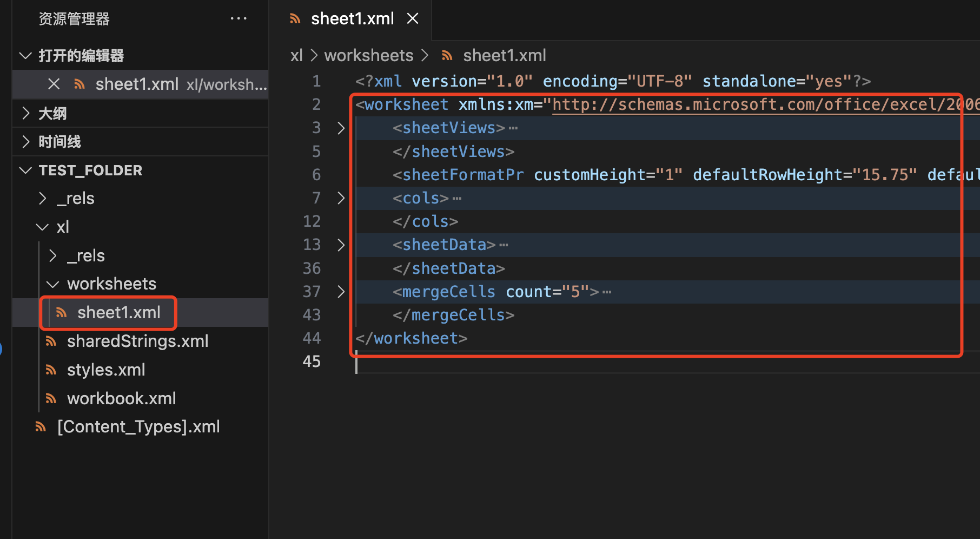The image size is (980, 539).
Task: Click the sheetFormatPr tag text
Action: (463, 175)
